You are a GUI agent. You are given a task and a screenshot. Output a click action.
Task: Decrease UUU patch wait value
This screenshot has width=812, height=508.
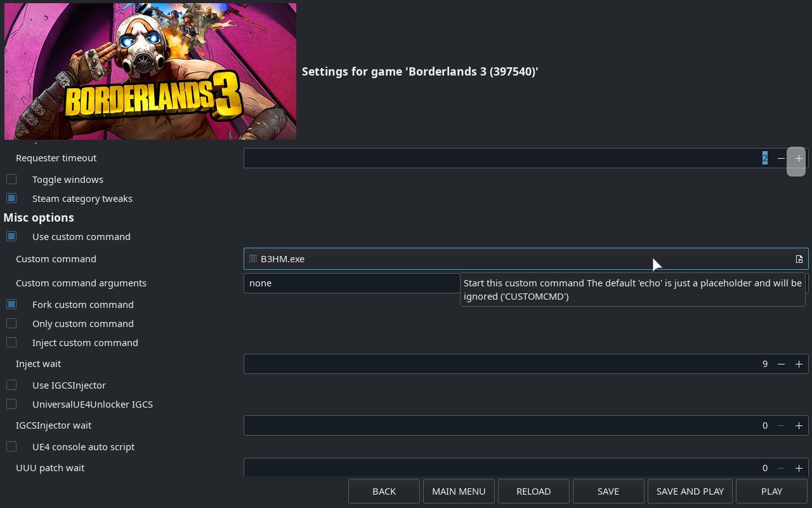pos(781,468)
